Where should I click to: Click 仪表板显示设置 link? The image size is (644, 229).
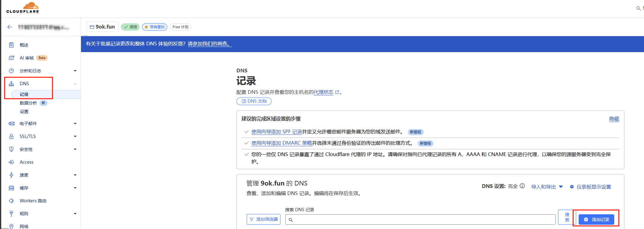[594, 187]
